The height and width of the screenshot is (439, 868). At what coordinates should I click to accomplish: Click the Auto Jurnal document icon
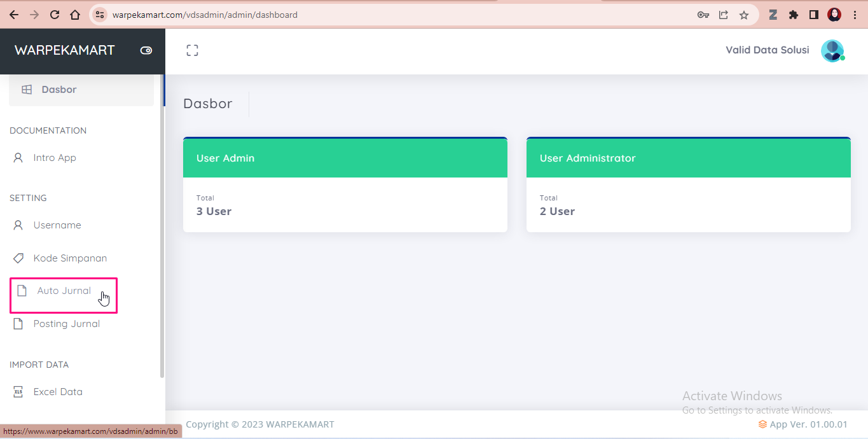22,291
